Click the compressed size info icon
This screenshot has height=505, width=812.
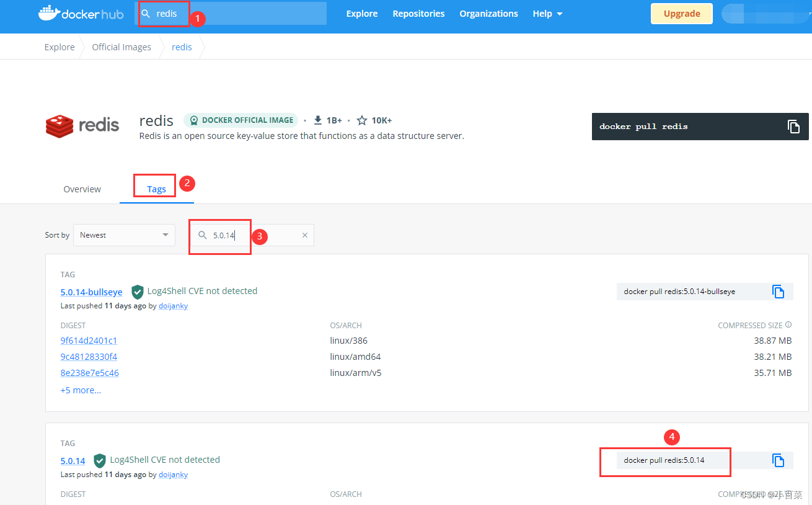788,325
